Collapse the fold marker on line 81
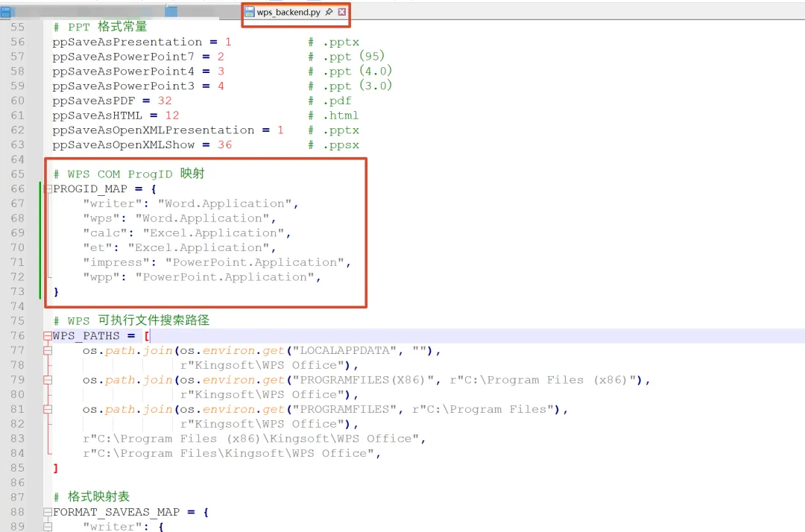 [48, 409]
